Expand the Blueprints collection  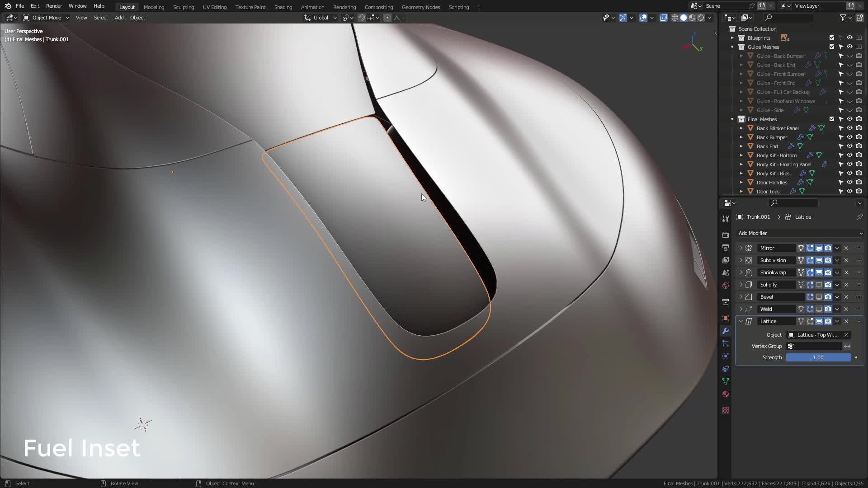click(x=732, y=38)
